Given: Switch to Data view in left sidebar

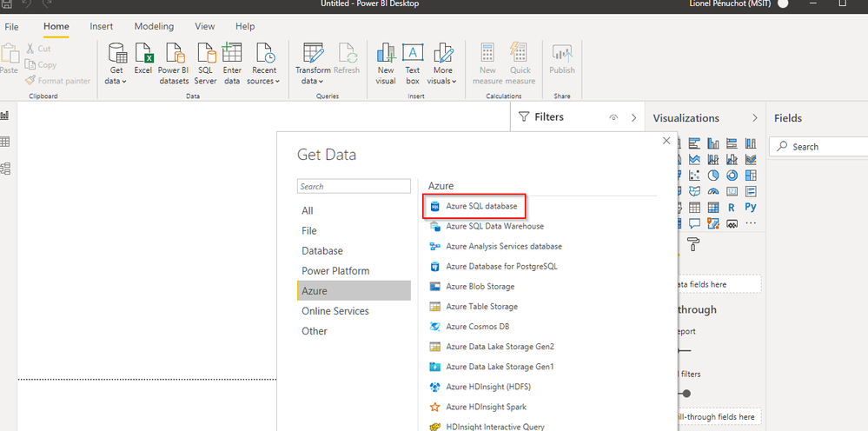Looking at the screenshot, I should pyautogui.click(x=5, y=142).
